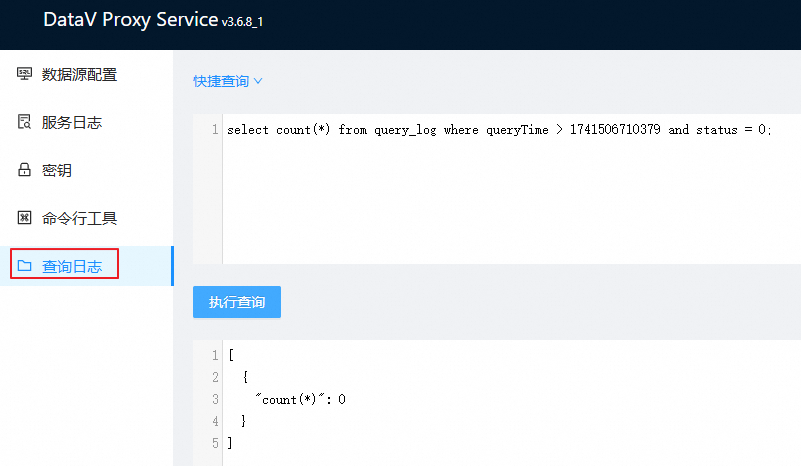The width and height of the screenshot is (801, 466).
Task: Click the 执行查询 button
Action: pos(237,302)
